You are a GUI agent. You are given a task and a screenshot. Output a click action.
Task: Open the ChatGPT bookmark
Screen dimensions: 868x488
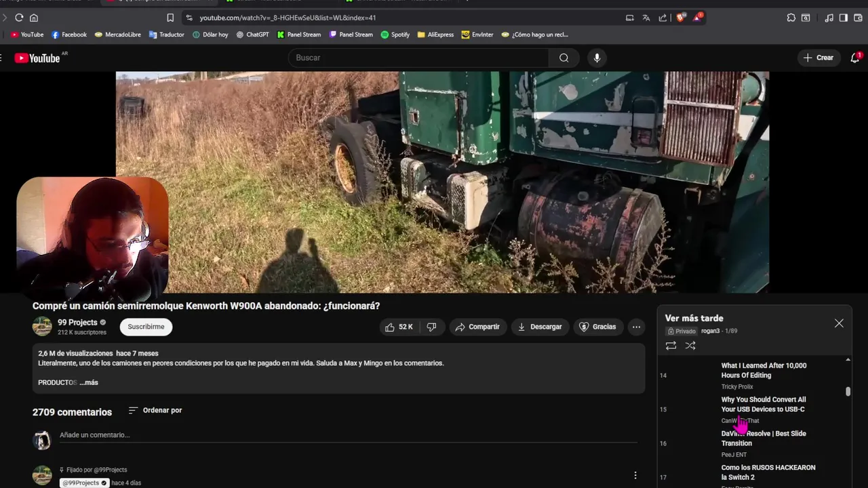point(252,35)
